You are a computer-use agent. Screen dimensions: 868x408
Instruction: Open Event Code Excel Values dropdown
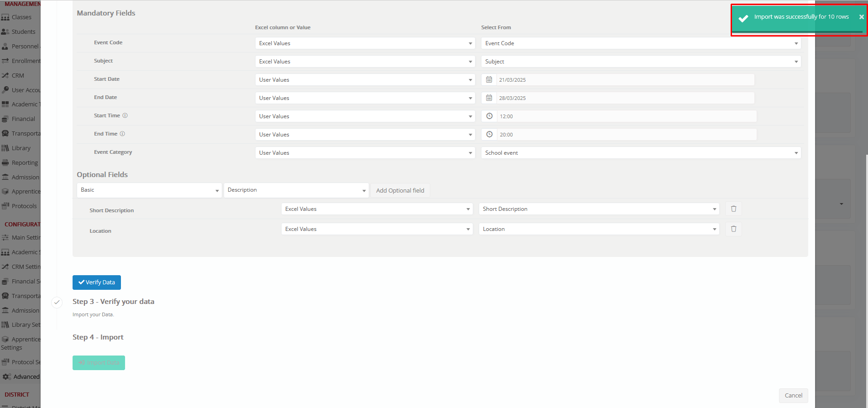coord(365,43)
